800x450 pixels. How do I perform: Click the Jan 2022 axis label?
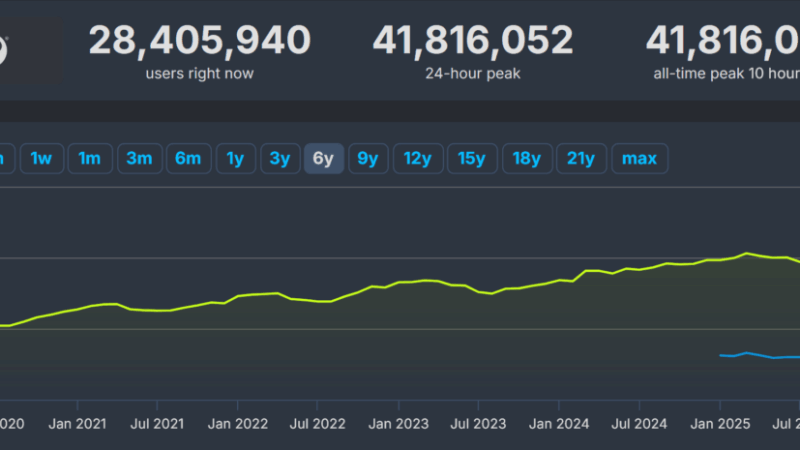238,424
